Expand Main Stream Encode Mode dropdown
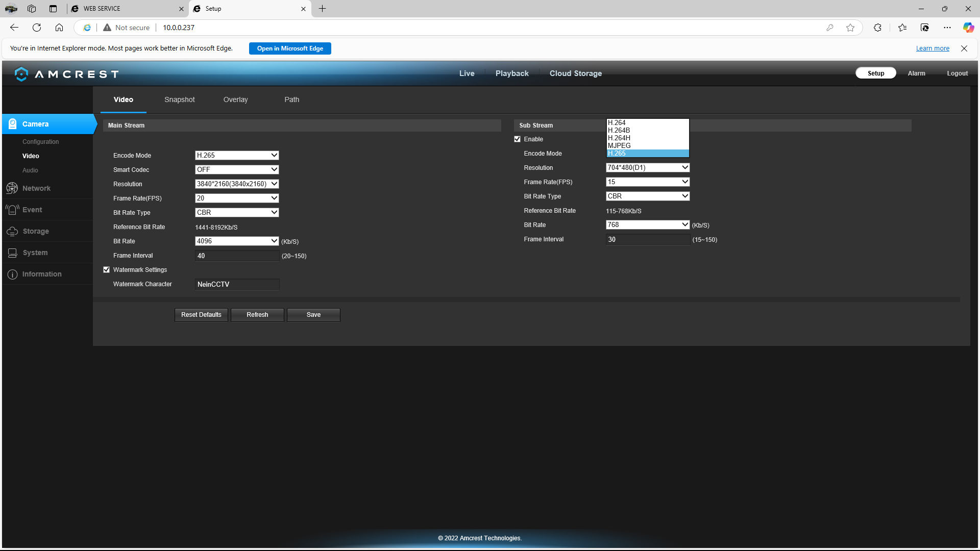The image size is (980, 551). (x=237, y=155)
